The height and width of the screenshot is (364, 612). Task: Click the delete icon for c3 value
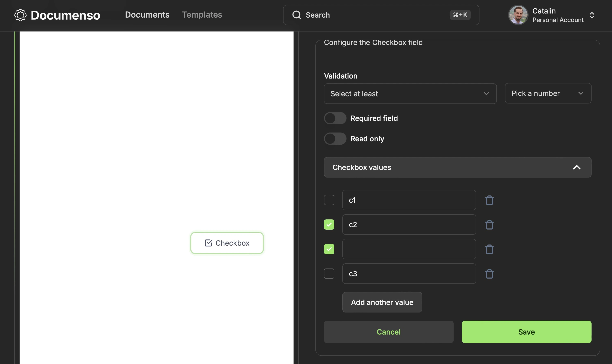coord(489,273)
